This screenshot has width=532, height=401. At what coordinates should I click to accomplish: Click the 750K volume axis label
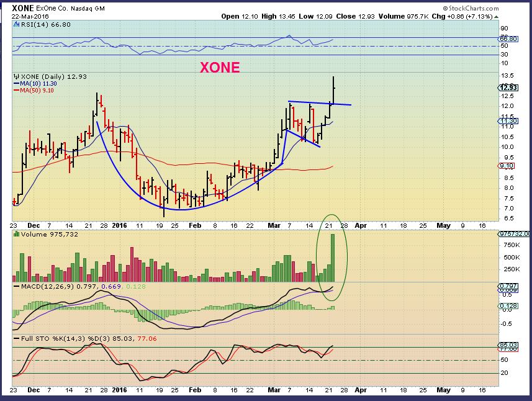pos(512,245)
